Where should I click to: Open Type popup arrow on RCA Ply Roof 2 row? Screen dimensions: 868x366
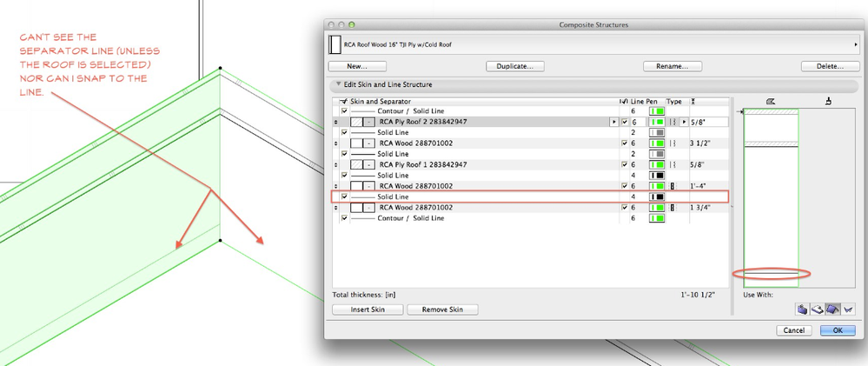(684, 122)
